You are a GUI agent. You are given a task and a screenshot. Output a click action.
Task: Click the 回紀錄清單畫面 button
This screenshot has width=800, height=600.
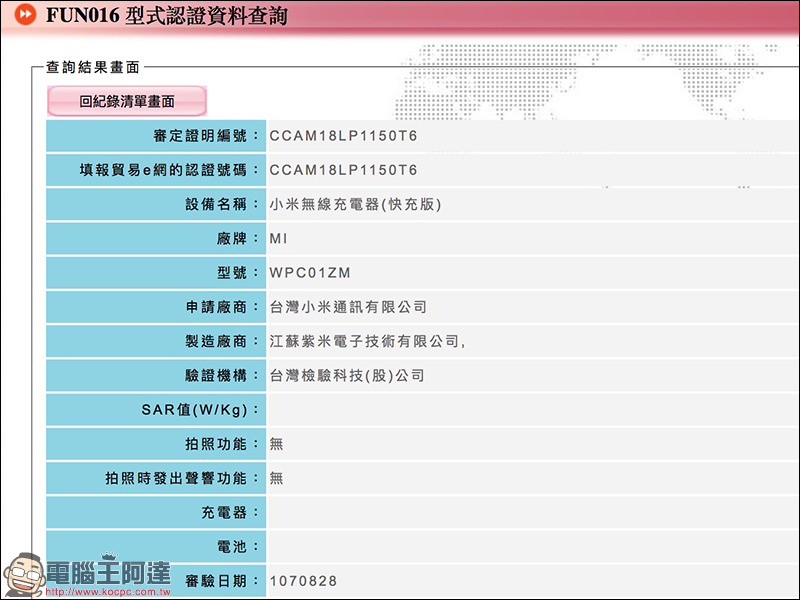tap(127, 101)
